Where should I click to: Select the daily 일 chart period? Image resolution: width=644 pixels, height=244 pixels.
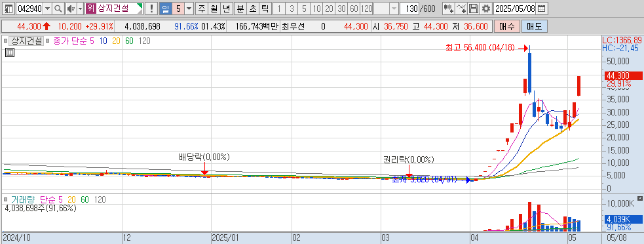click(x=165, y=9)
